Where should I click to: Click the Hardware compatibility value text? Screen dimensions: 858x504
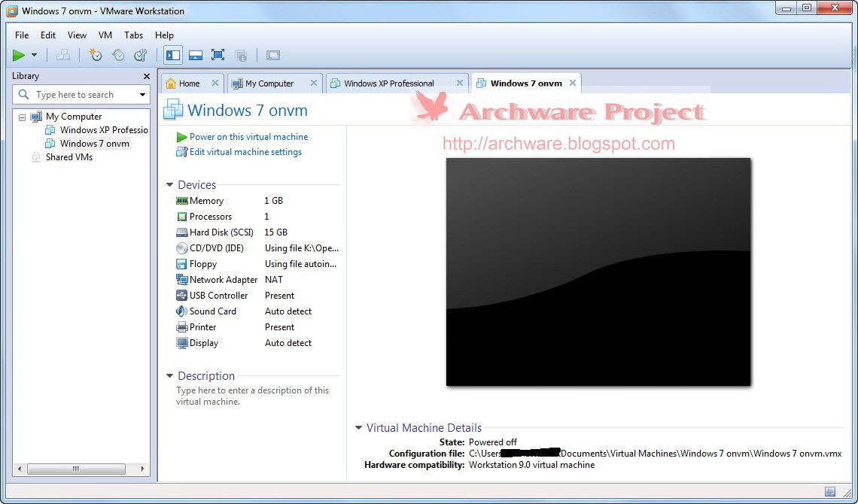coord(532,465)
